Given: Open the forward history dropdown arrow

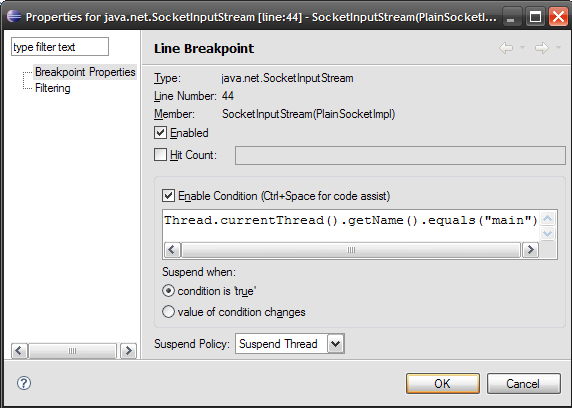Looking at the screenshot, I should 558,47.
